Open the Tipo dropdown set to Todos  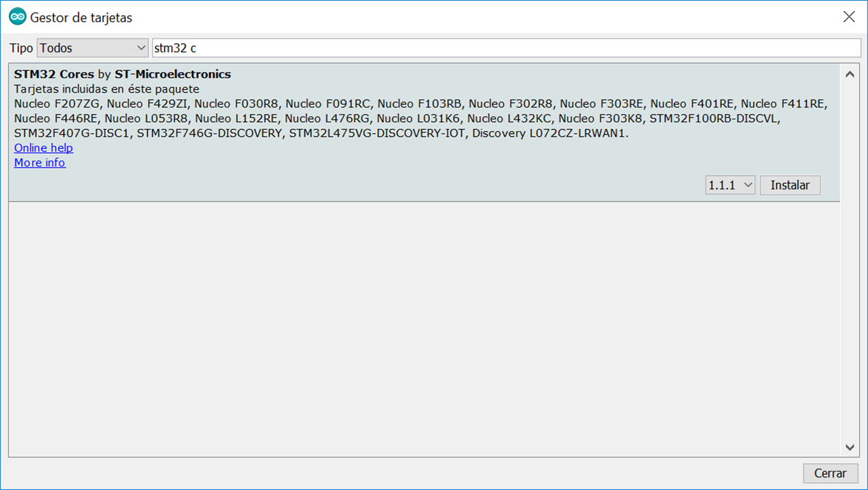click(93, 48)
